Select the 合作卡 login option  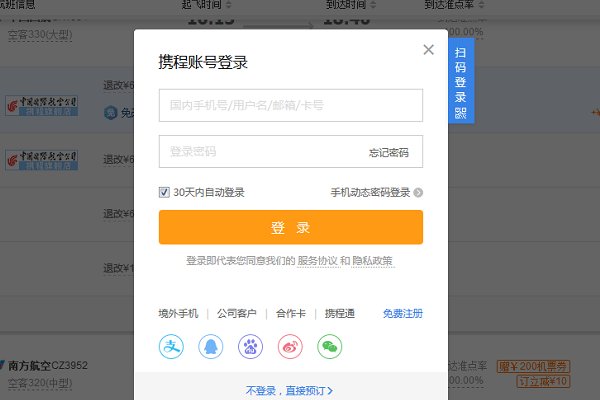click(x=291, y=313)
